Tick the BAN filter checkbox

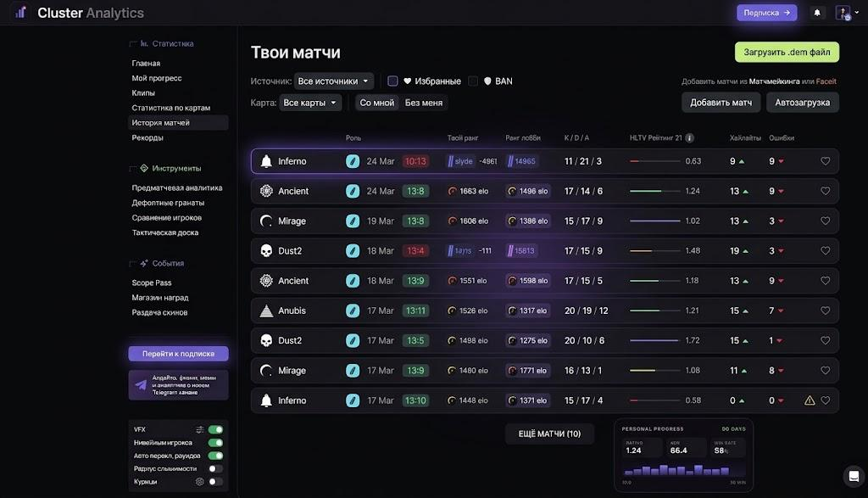pos(473,81)
